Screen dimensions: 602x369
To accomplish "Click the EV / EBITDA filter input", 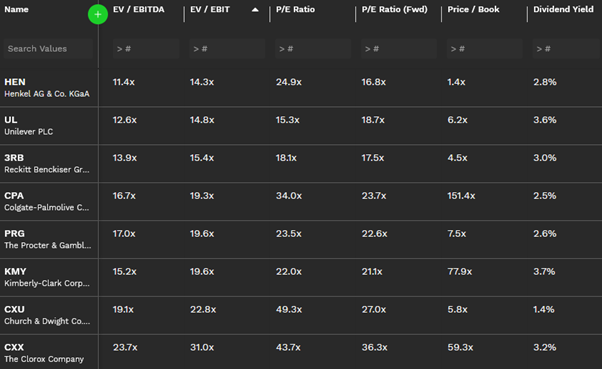I will click(x=146, y=49).
